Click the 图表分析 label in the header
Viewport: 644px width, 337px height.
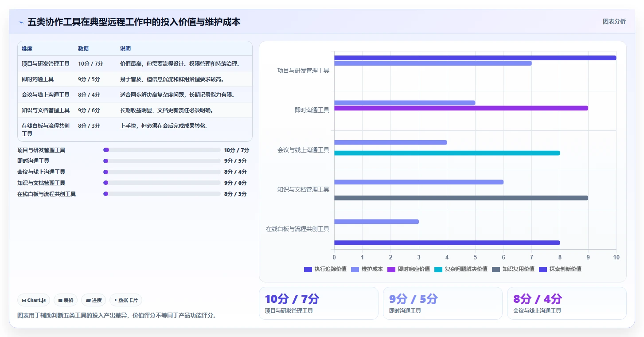point(614,21)
